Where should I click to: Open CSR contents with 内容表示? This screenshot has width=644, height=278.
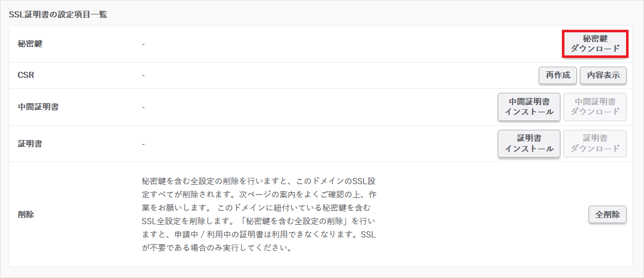coord(603,75)
